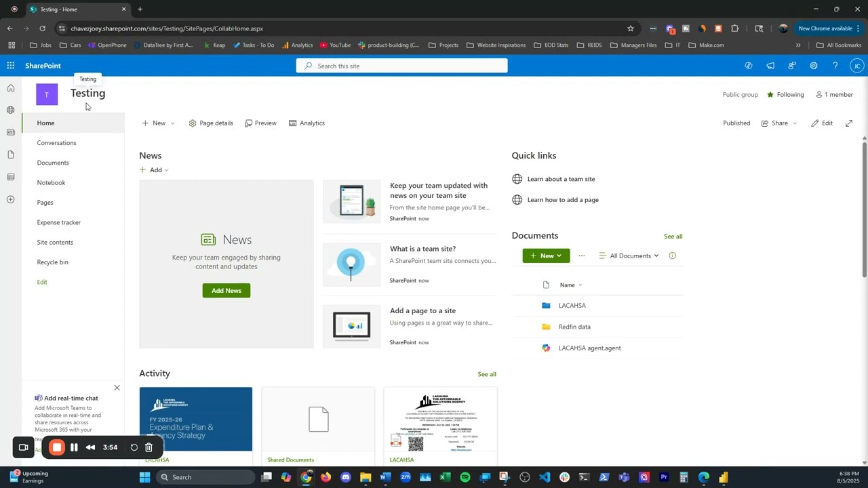Open LACAHSA agent.agent file
868x488 pixels.
(x=590, y=348)
